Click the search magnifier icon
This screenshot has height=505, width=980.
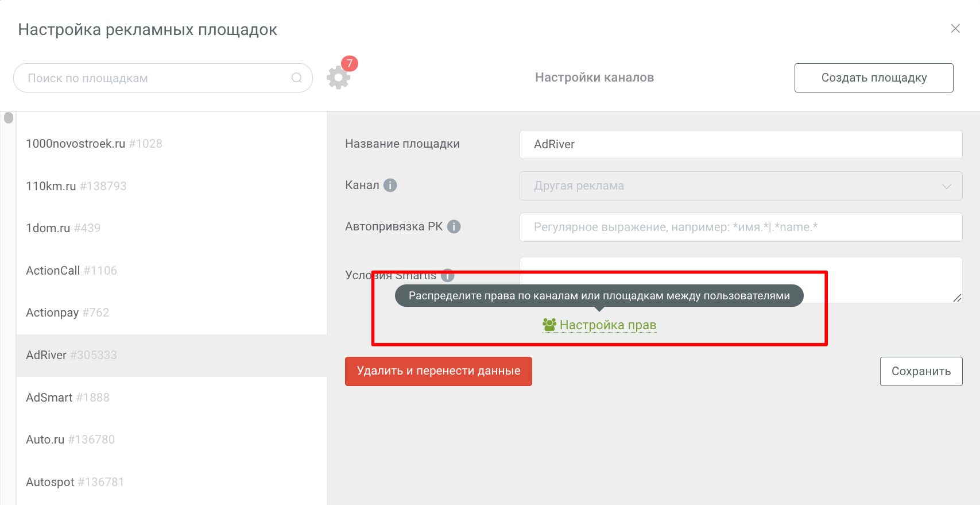[x=296, y=78]
